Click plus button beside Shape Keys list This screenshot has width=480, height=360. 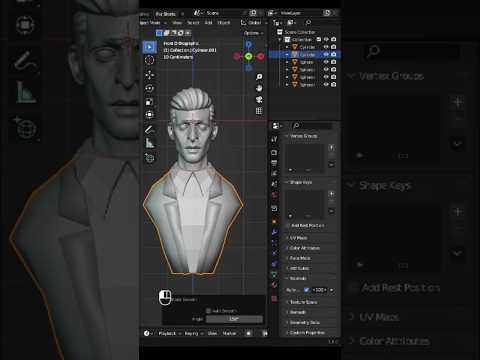[x=332, y=194]
